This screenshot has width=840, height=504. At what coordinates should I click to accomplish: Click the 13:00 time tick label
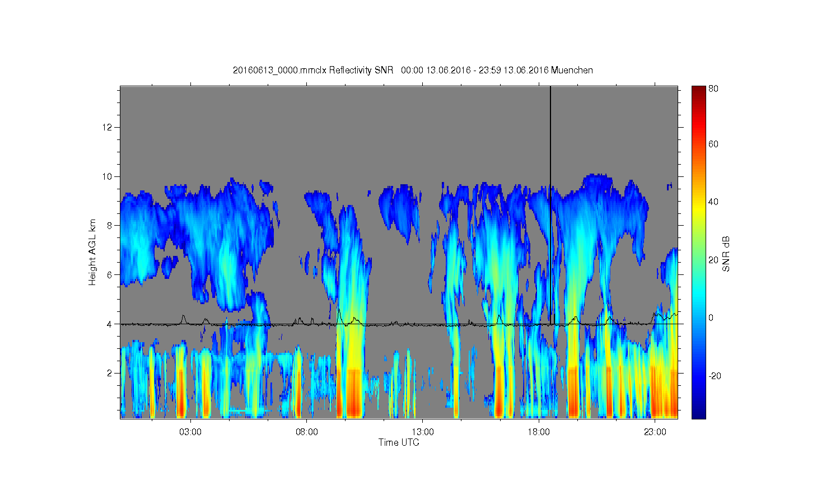(423, 432)
